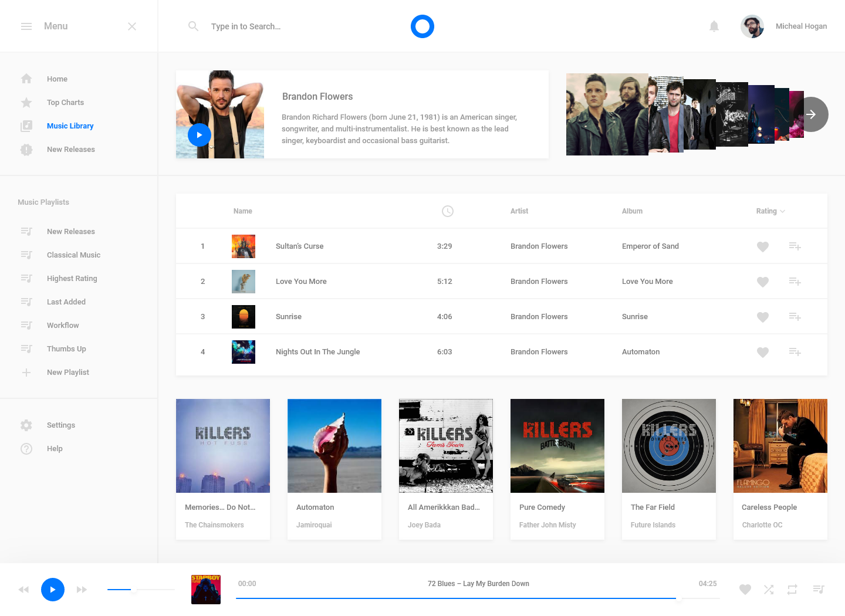Like the song Love You More
845x616 pixels.
tap(763, 282)
